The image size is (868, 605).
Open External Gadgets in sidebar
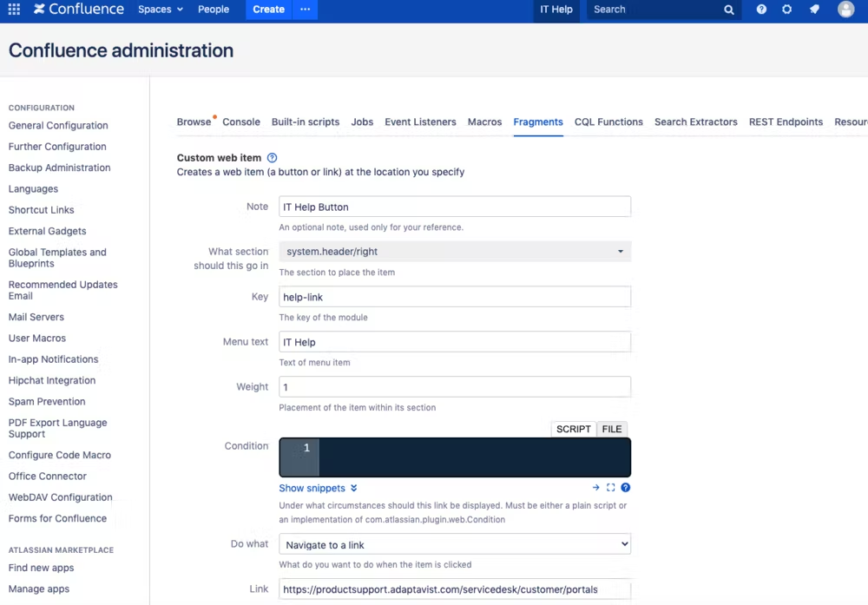point(47,231)
